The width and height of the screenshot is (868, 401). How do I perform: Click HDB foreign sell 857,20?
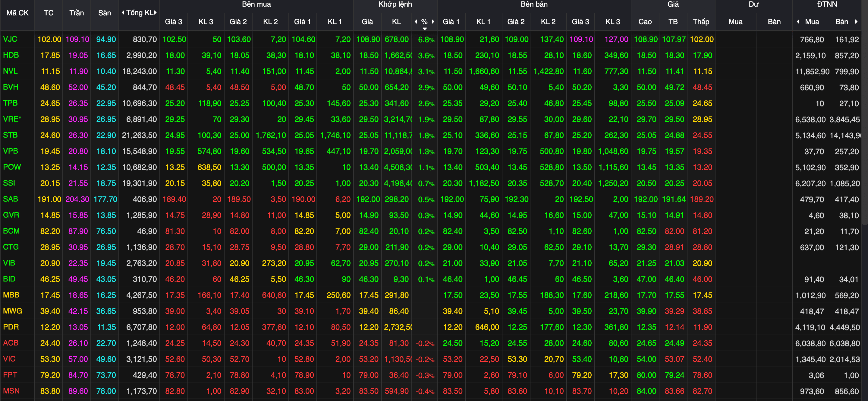(847, 55)
